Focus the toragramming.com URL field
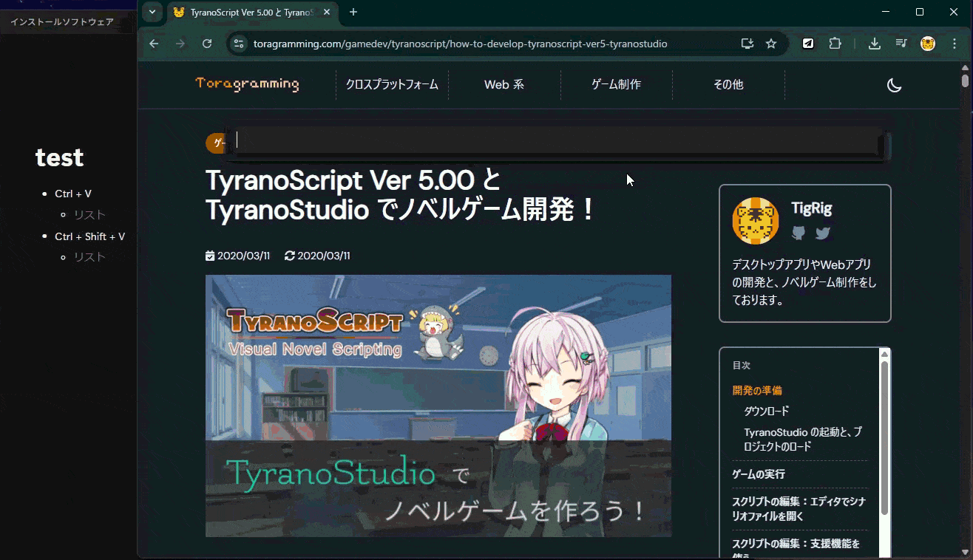This screenshot has height=560, width=973. point(460,44)
